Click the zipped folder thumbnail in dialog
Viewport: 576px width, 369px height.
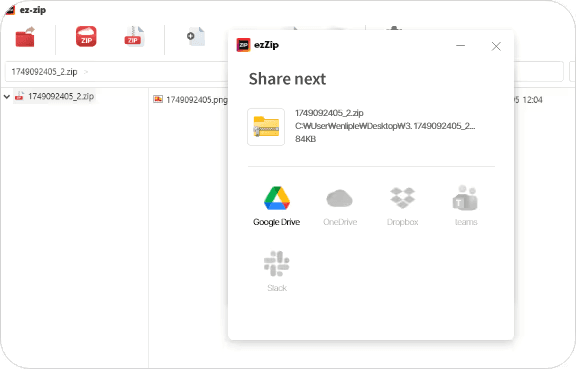click(x=266, y=127)
